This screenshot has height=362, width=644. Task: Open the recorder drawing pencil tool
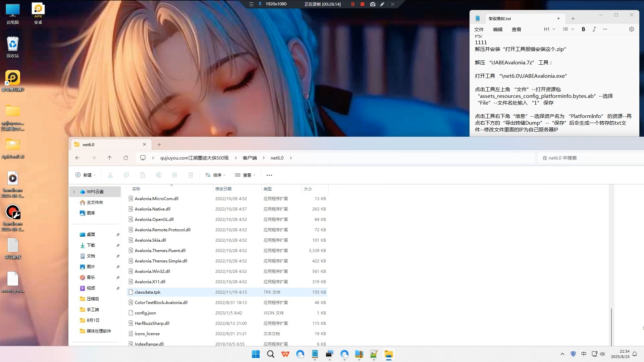click(382, 4)
